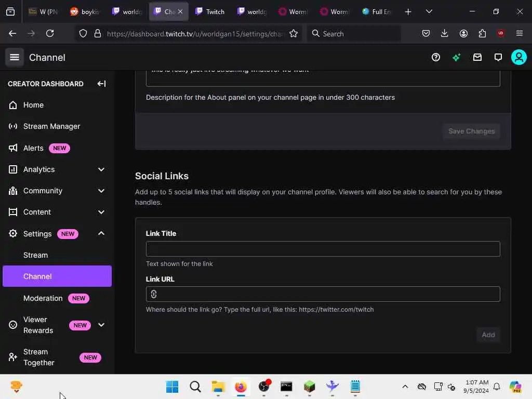Open a new browser tab

[408, 11]
